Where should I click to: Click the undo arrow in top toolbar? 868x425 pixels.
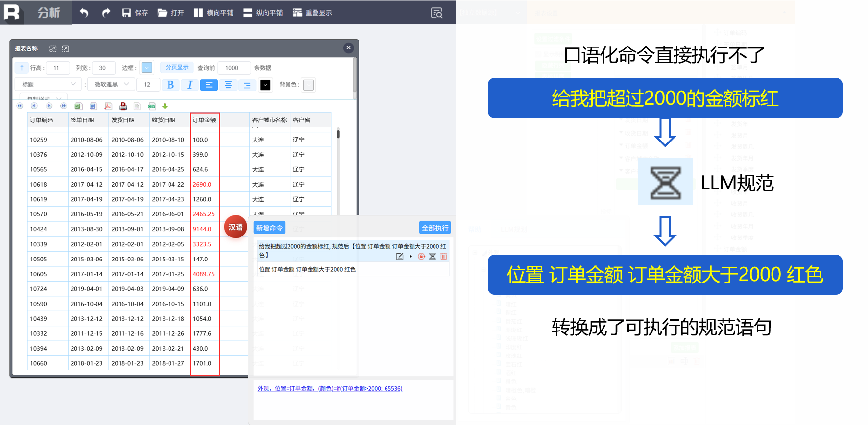(x=84, y=13)
